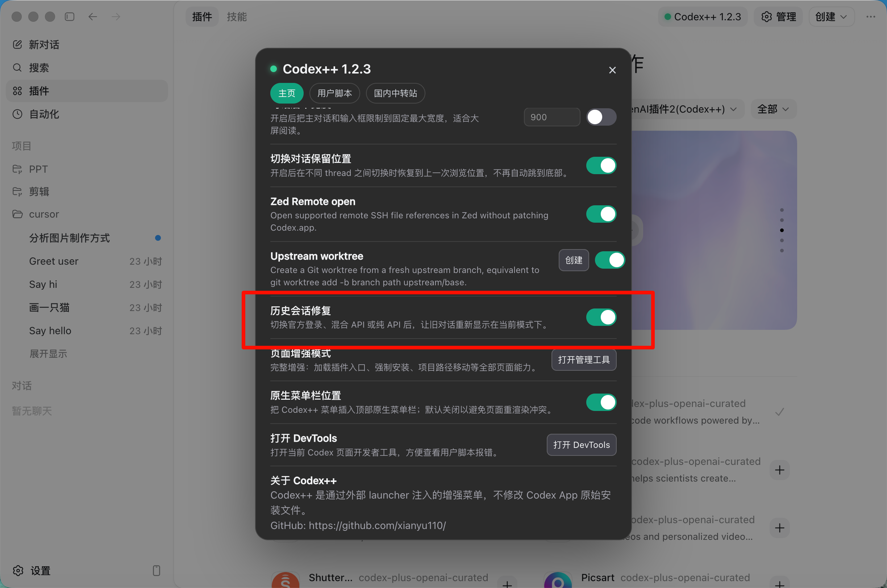
Task: Open the OpenAI插件2(Codex++) dropdown chevron
Action: coord(733,109)
